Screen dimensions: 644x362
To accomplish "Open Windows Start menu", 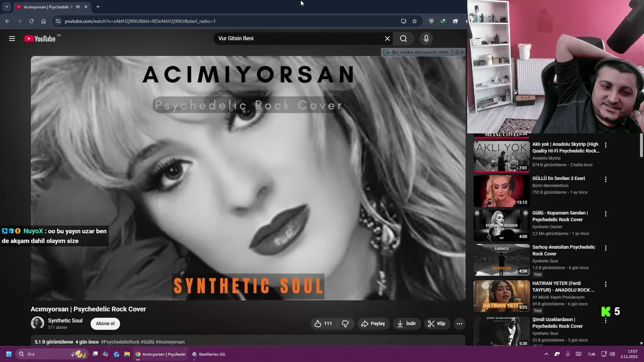I will pyautogui.click(x=9, y=354).
